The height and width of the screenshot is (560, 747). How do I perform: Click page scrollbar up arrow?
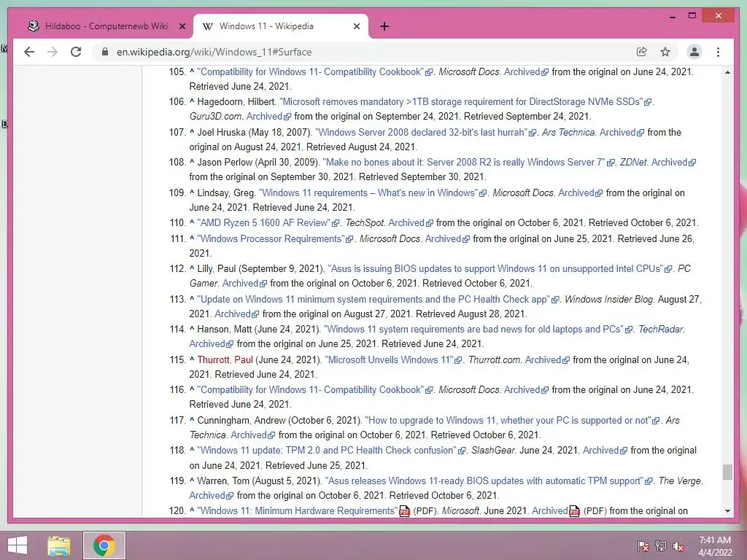[x=727, y=72]
